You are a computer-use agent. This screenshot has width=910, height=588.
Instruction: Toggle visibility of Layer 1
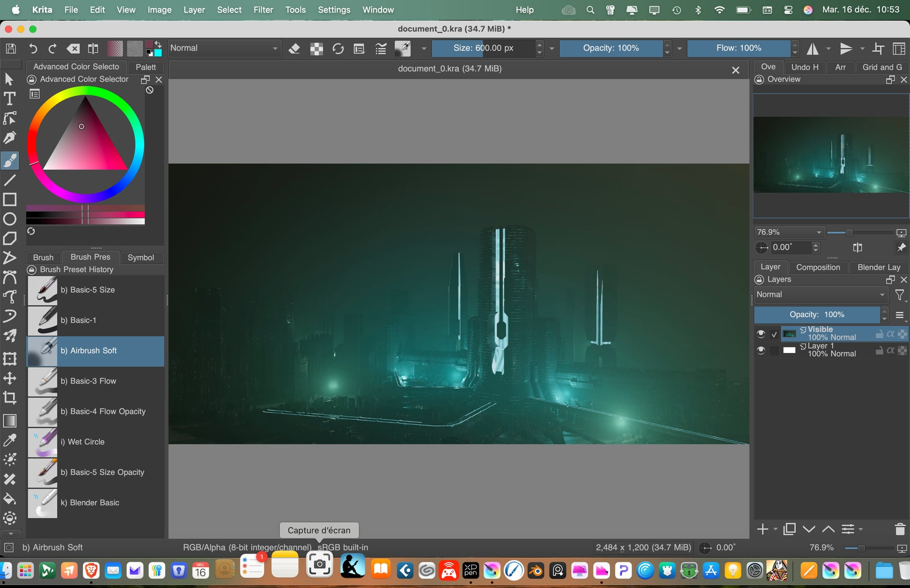click(x=761, y=350)
